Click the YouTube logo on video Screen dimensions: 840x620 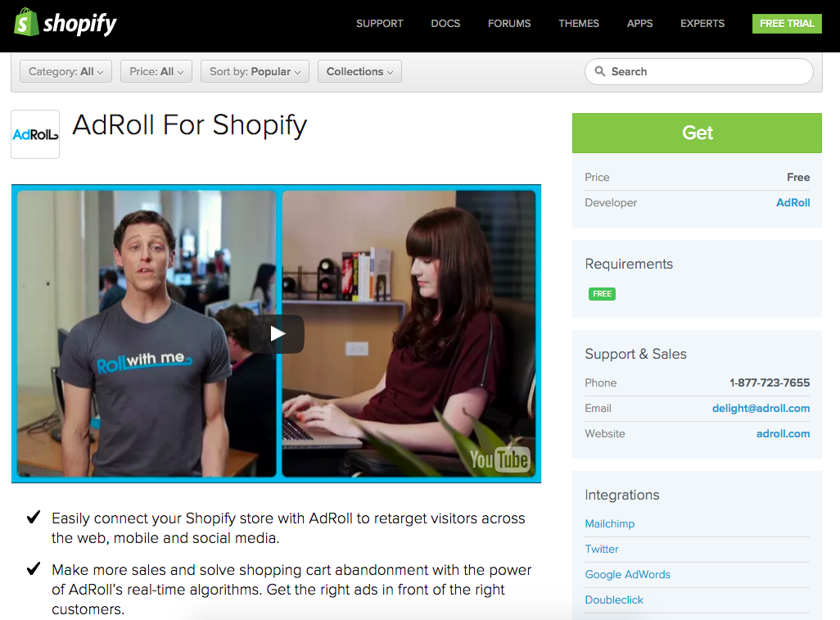(x=499, y=459)
